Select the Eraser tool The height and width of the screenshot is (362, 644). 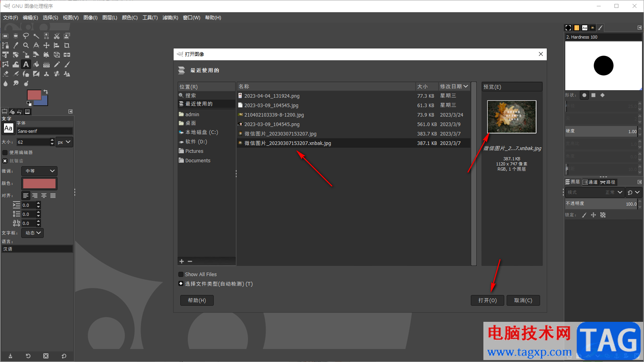tap(5, 74)
